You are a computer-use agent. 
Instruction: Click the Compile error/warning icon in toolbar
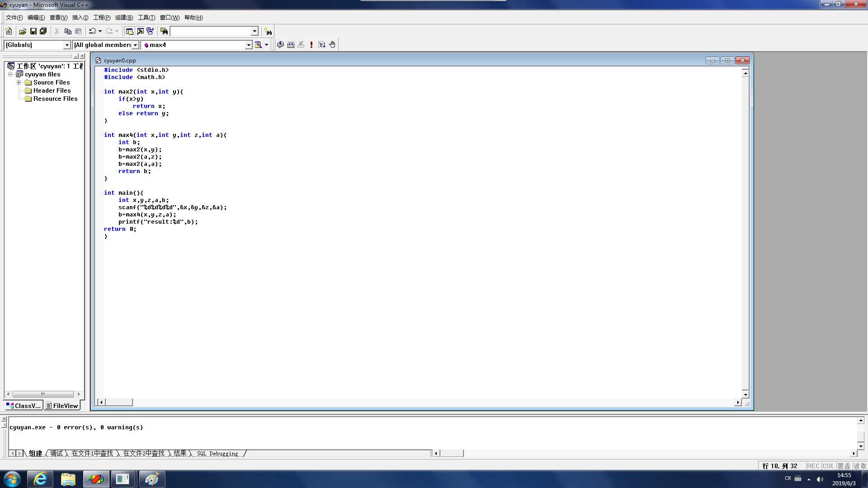click(x=312, y=44)
